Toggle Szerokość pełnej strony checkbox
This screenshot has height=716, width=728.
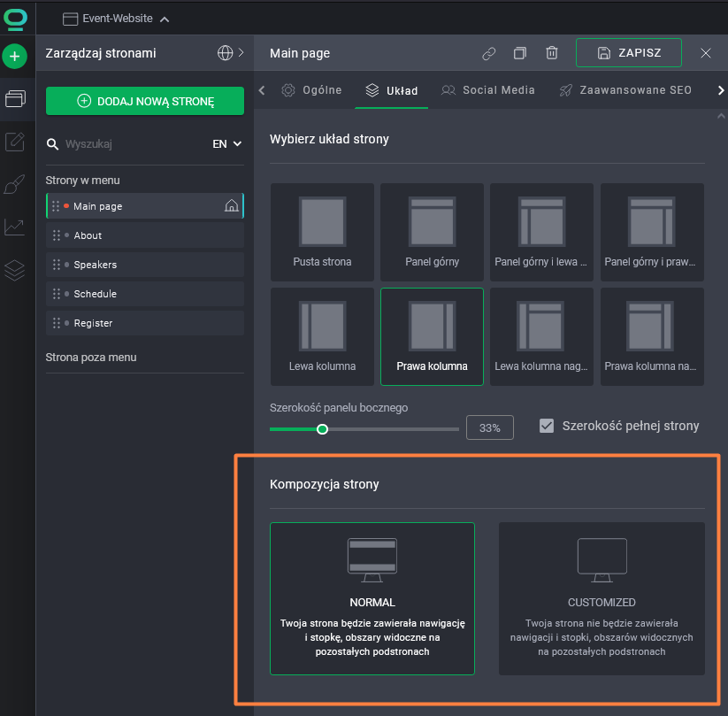pyautogui.click(x=547, y=426)
